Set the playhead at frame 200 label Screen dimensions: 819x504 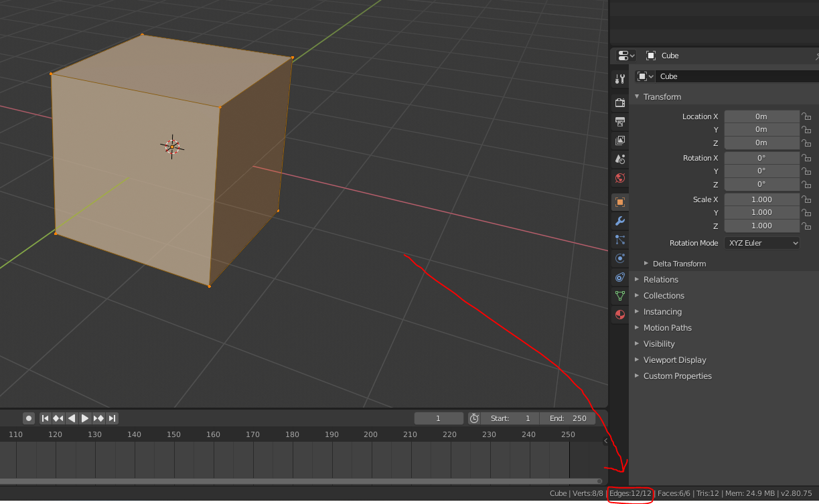pos(370,434)
